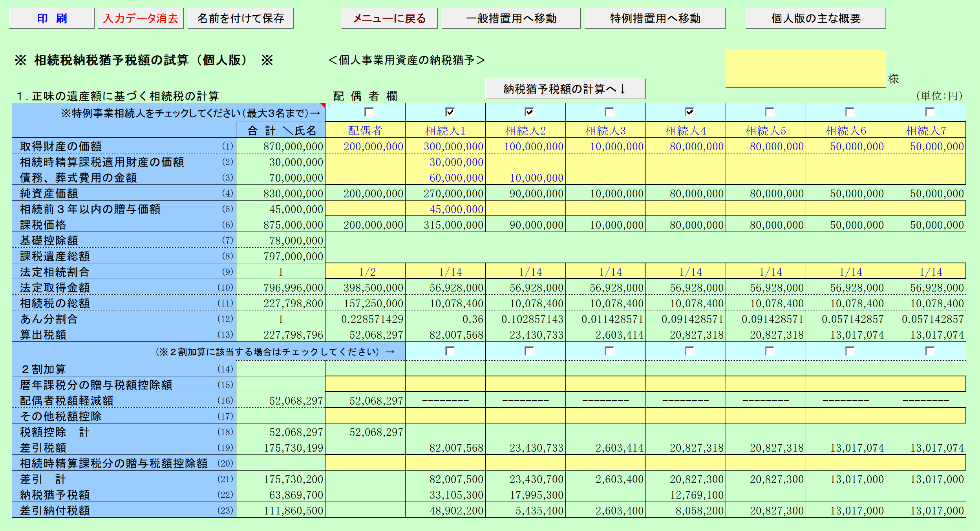Select 配偶者税額軽減額 spouse cell 52,068,297

365,400
